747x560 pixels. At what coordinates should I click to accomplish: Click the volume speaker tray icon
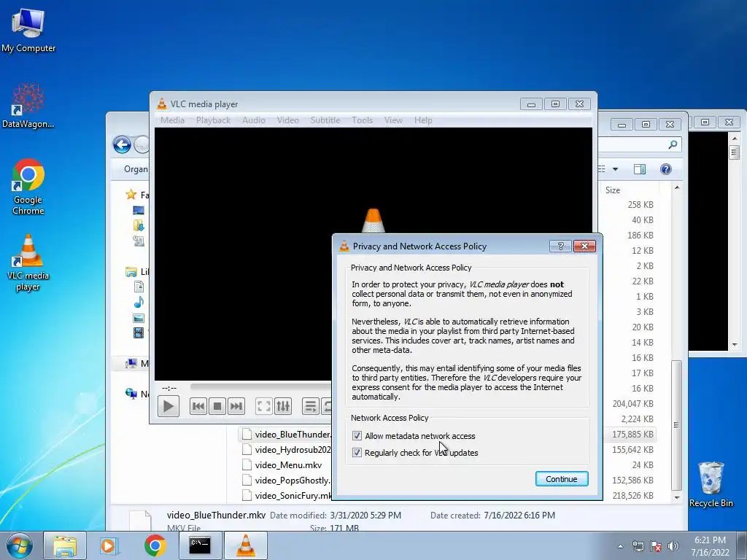(673, 546)
